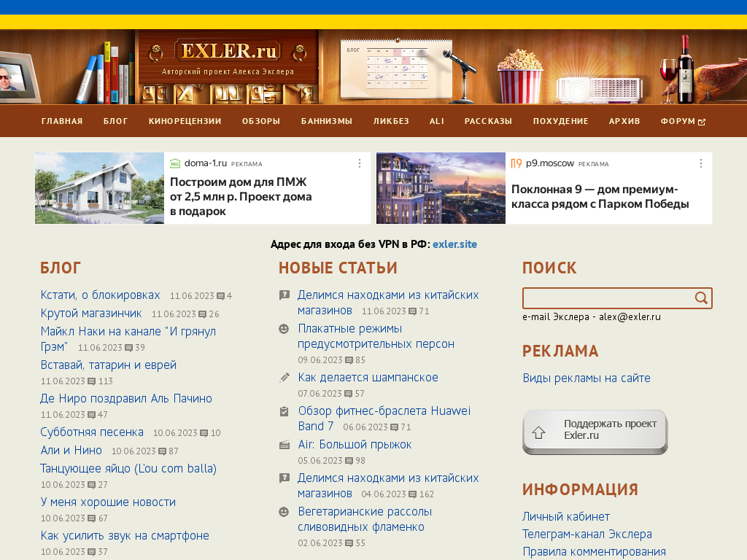
Task: Open ГЛАВНАЯ in navigation bar
Action: (x=62, y=122)
